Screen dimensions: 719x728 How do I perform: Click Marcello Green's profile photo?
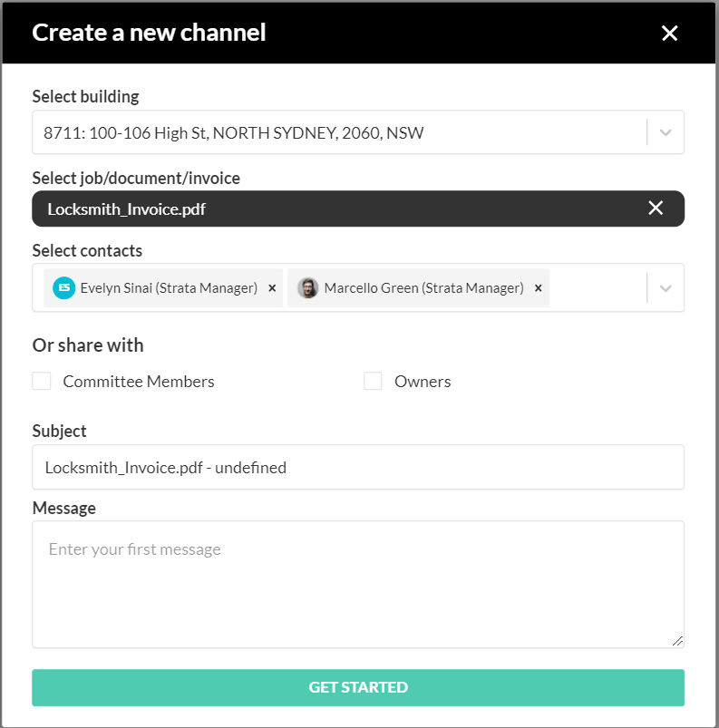tap(308, 288)
